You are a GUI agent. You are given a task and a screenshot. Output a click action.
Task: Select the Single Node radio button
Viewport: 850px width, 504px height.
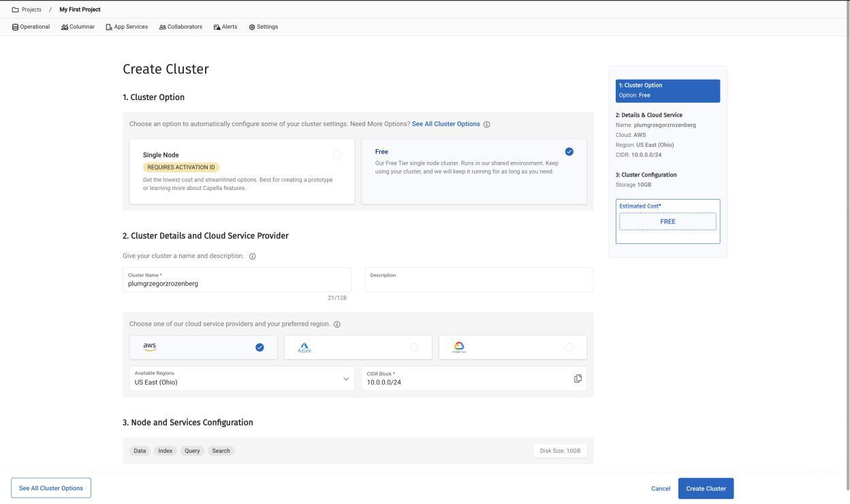point(336,155)
